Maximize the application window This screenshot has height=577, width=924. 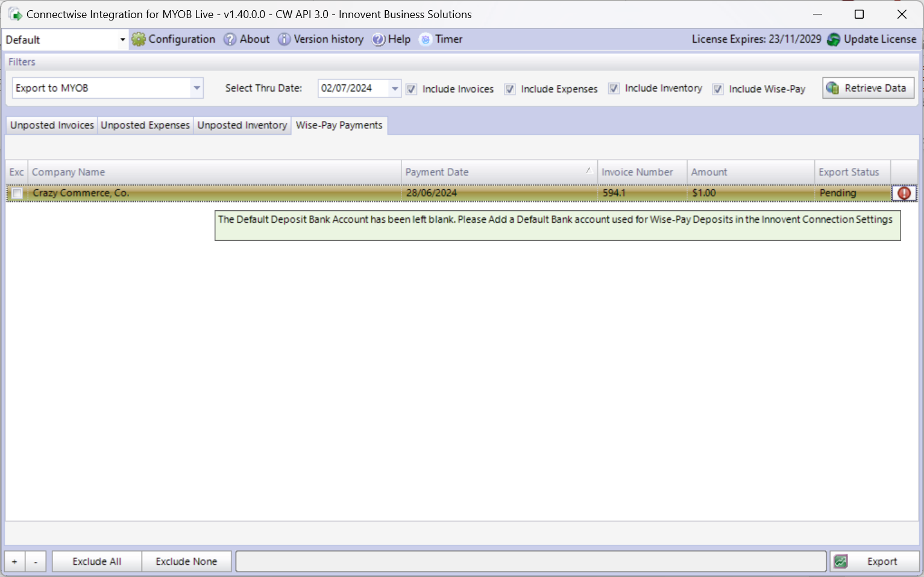coord(860,14)
